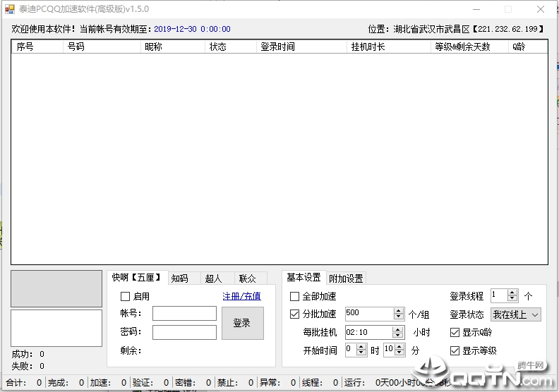Click the 异常 status bar entry

click(x=277, y=383)
